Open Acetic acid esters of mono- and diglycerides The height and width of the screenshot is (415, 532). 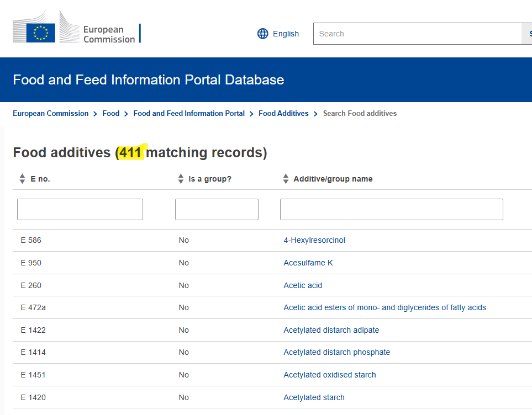pos(384,307)
